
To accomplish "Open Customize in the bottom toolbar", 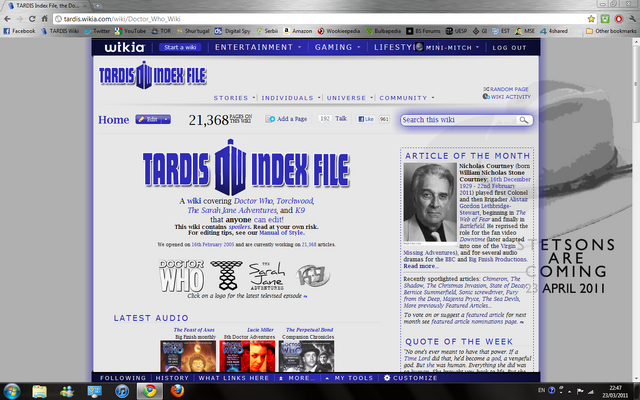I will point(411,378).
